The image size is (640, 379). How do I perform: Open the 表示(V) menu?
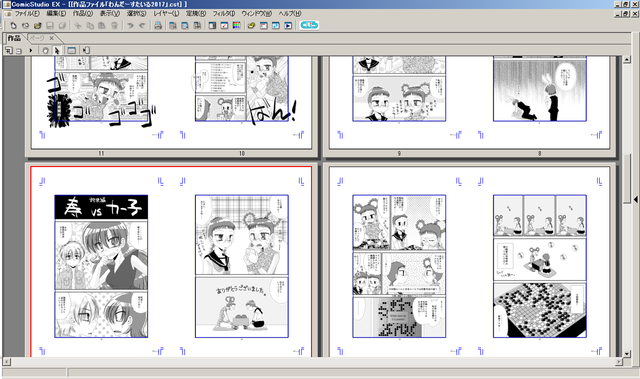pos(110,13)
